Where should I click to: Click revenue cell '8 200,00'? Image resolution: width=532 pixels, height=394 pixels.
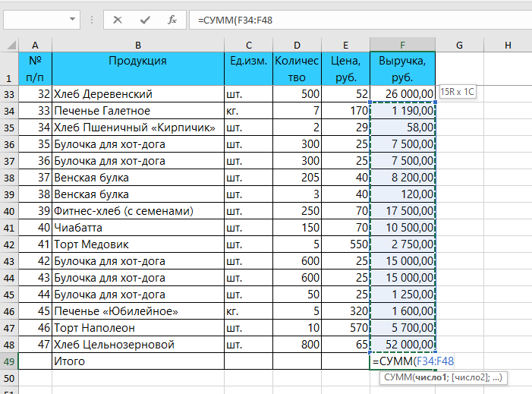(402, 178)
